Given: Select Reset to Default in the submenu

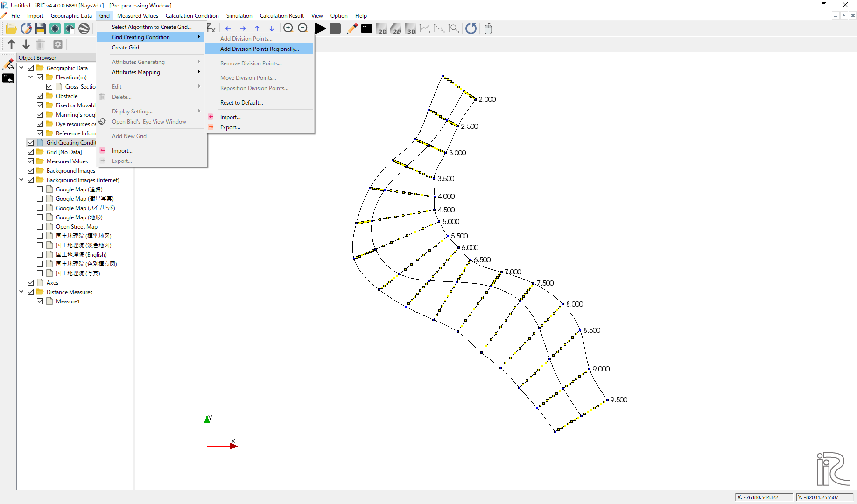Looking at the screenshot, I should [259, 103].
